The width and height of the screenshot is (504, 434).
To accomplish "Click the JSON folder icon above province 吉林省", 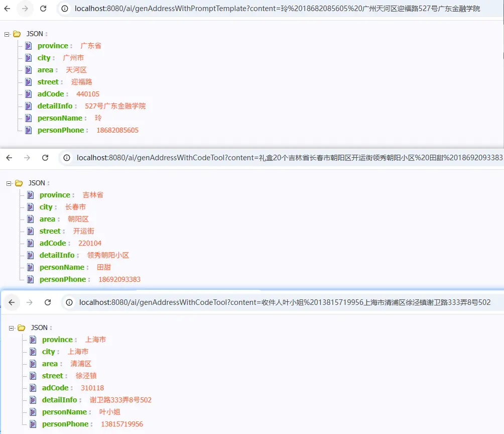I will tap(19, 183).
